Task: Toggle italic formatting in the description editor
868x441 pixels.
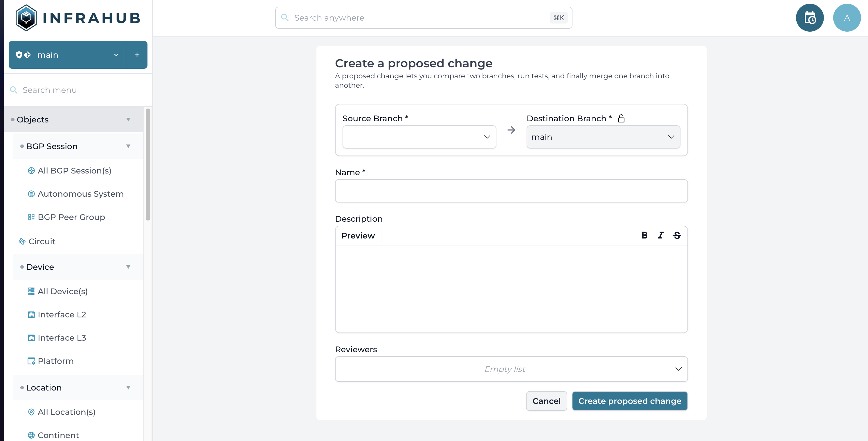Action: tap(660, 235)
